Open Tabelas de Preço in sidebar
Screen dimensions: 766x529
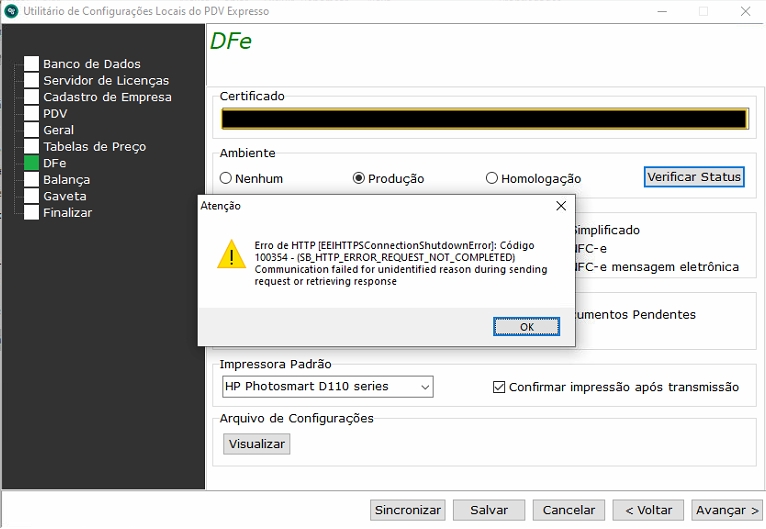[95, 147]
